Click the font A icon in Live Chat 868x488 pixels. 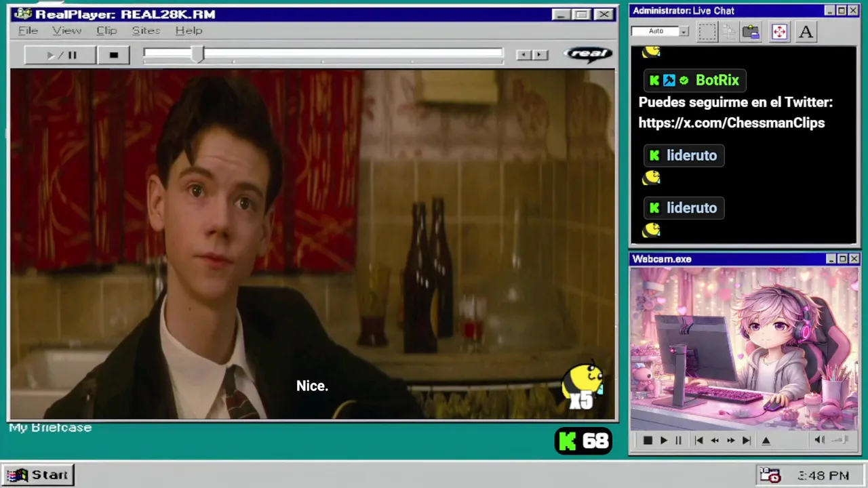[x=806, y=32]
